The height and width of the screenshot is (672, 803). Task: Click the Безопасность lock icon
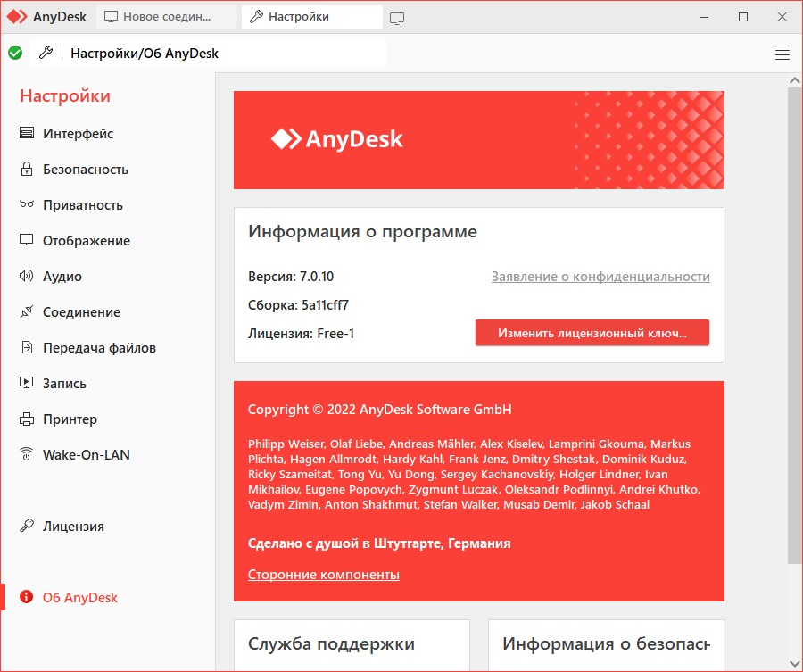(27, 169)
